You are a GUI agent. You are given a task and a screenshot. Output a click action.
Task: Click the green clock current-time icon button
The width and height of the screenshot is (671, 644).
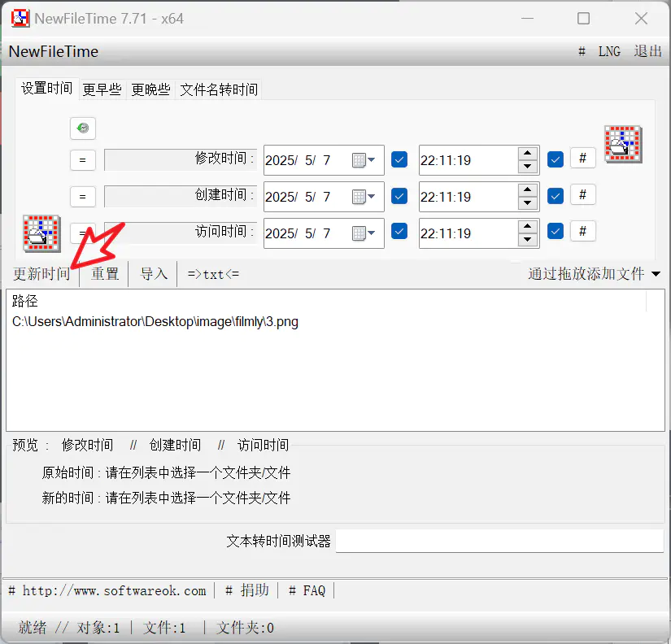pos(83,128)
